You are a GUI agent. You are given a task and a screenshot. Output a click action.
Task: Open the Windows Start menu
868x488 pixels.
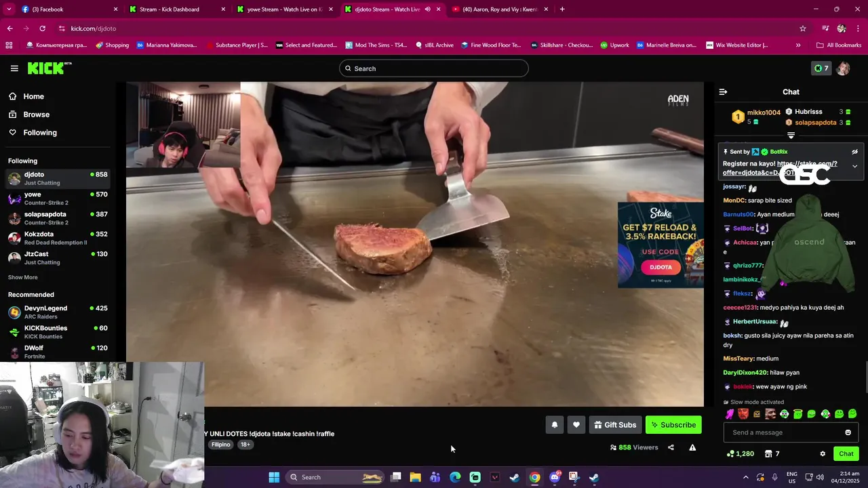274,477
